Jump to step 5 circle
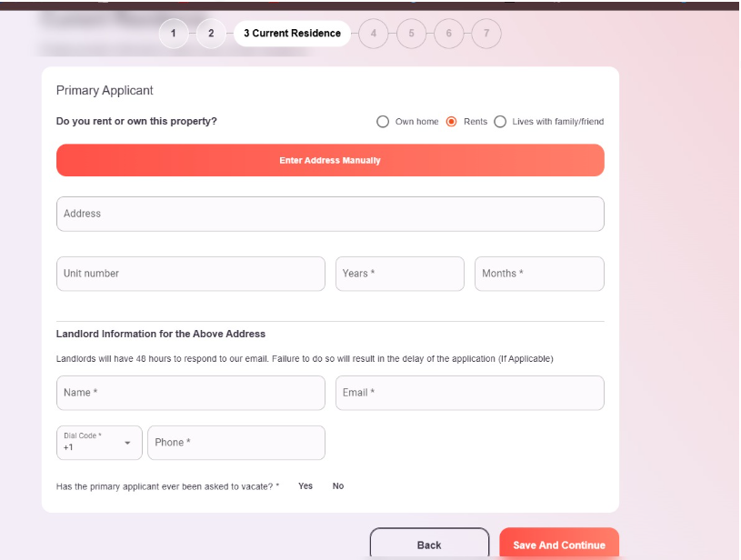This screenshot has width=741, height=560. [x=411, y=34]
